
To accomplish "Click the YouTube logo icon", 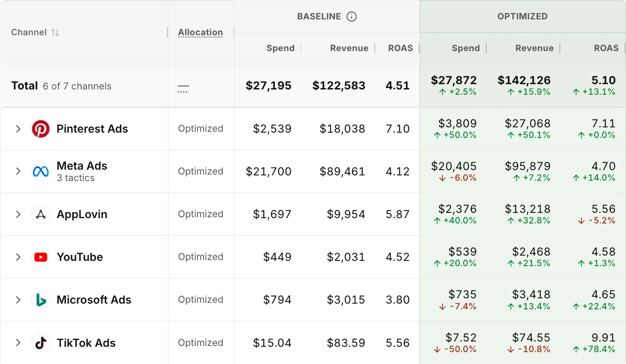I will coord(41,257).
